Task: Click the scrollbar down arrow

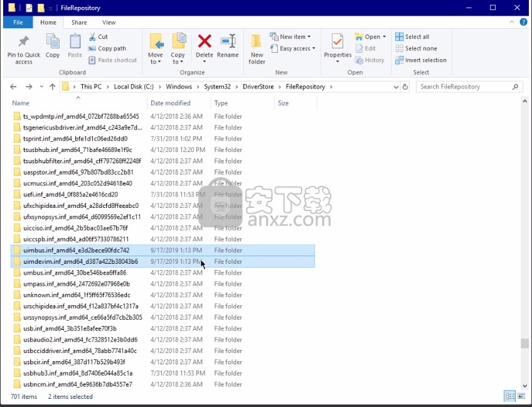Action: 524,386
